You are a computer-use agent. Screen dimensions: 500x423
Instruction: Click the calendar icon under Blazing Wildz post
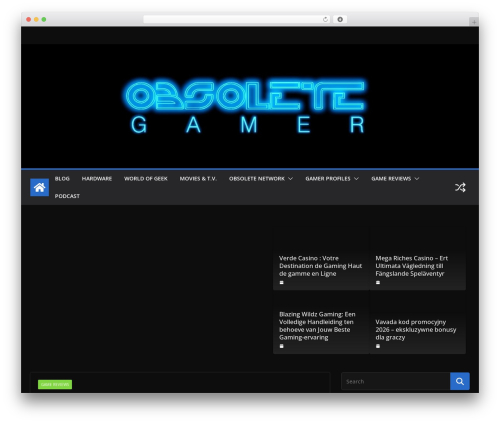click(282, 346)
